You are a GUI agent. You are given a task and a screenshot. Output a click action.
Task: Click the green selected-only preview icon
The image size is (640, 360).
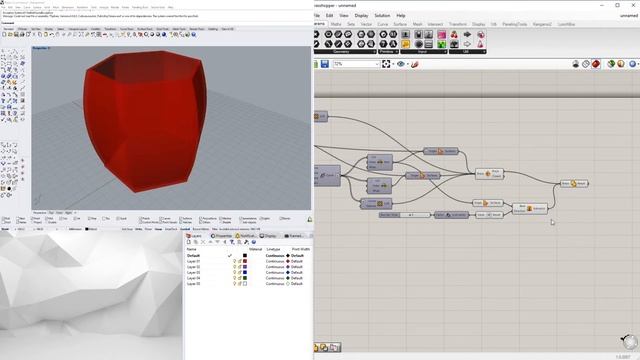(x=611, y=64)
